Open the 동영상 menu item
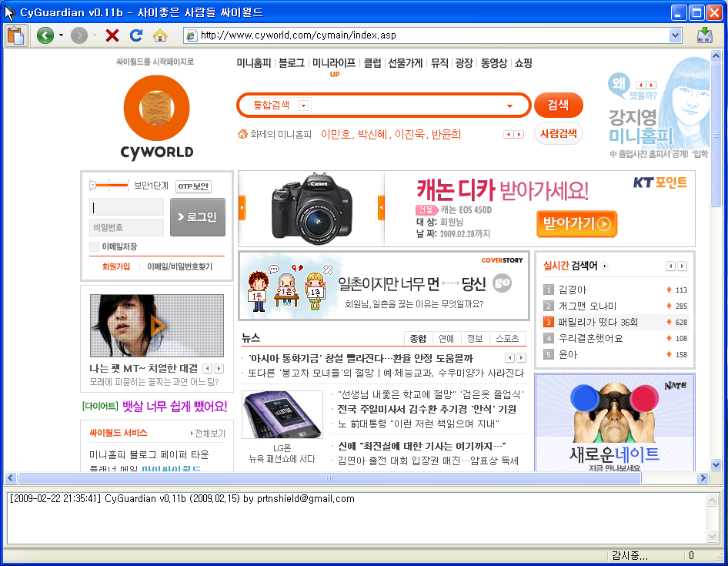The image size is (728, 566). pyautogui.click(x=493, y=63)
